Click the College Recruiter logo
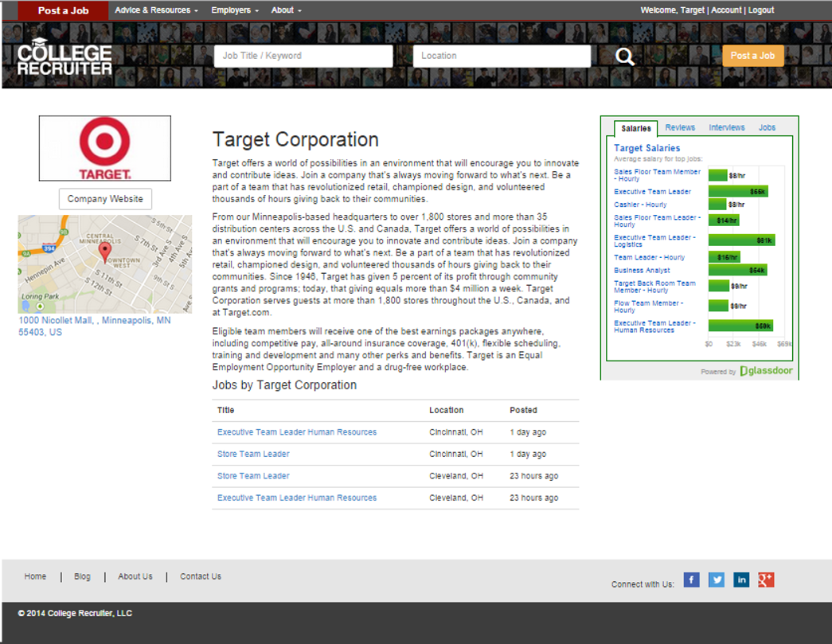 pos(64,57)
